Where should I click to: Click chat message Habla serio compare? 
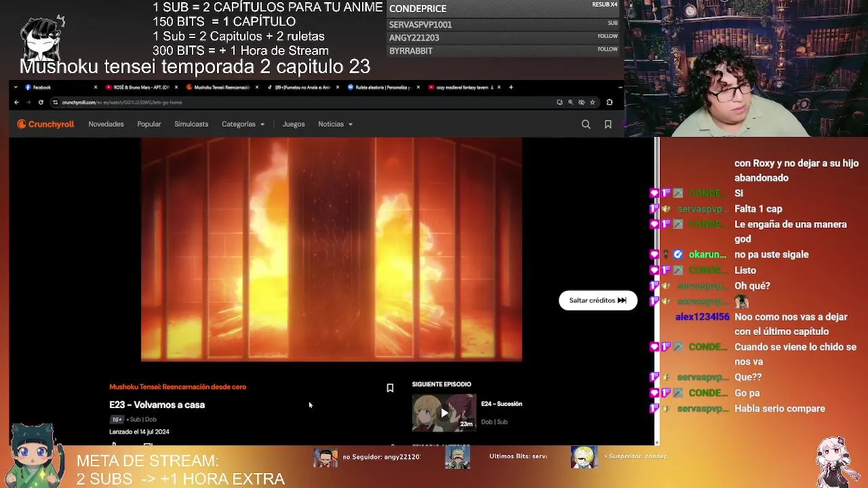pos(780,409)
